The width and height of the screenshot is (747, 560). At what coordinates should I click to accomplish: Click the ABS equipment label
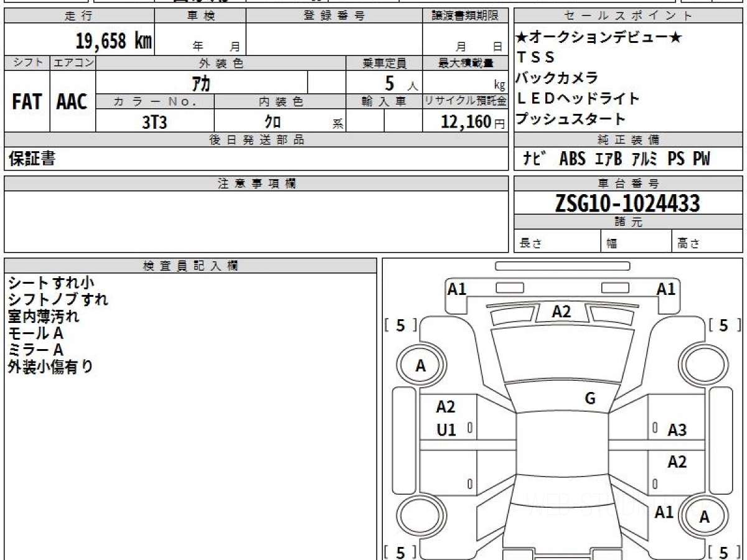click(572, 159)
